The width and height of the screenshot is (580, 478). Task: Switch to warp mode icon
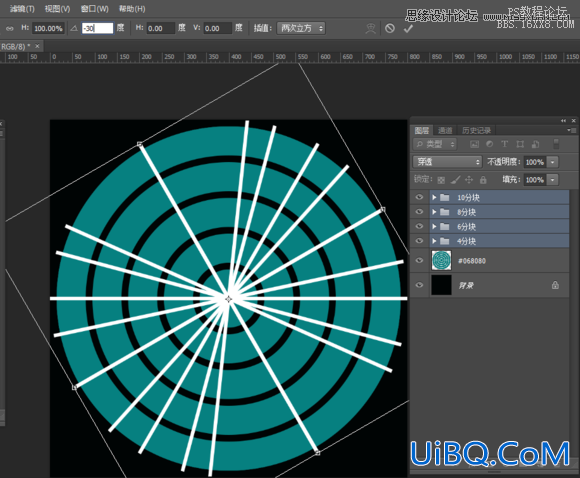tap(370, 28)
